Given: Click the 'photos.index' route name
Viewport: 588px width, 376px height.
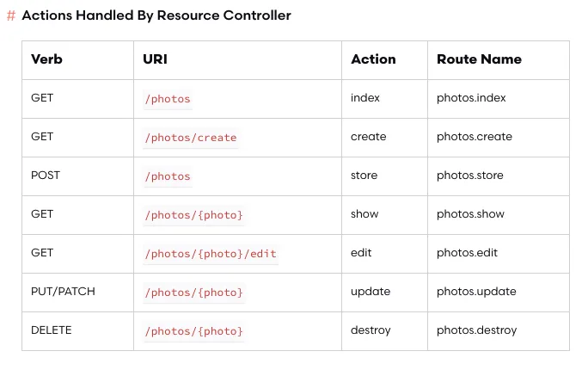Looking at the screenshot, I should point(471,98).
